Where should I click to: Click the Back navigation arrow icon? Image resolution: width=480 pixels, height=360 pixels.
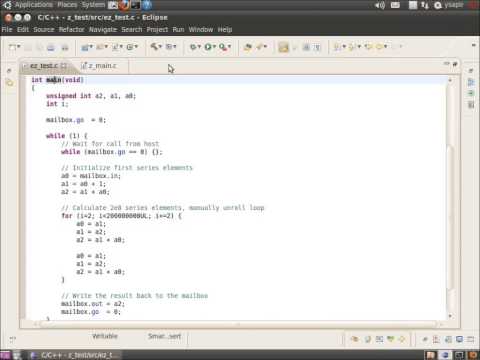click(x=379, y=47)
